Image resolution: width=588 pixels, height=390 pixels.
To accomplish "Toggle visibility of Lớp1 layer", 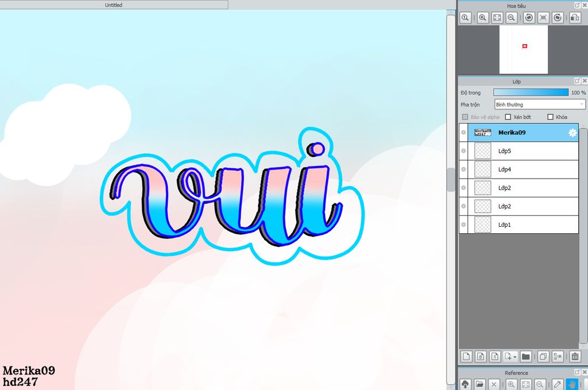I will (x=463, y=225).
